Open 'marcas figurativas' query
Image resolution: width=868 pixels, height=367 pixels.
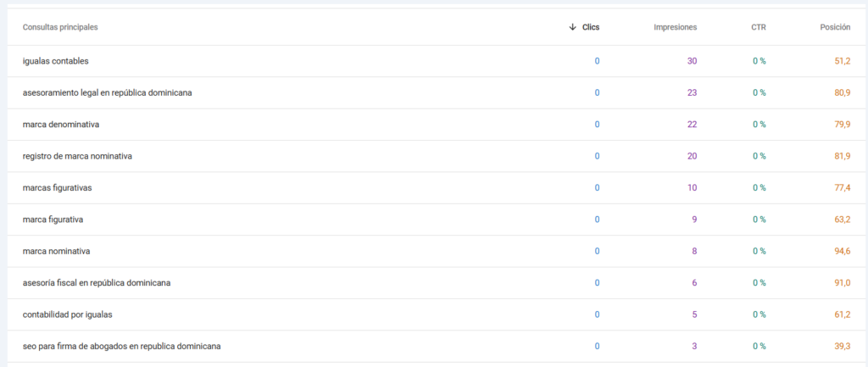[x=57, y=187]
